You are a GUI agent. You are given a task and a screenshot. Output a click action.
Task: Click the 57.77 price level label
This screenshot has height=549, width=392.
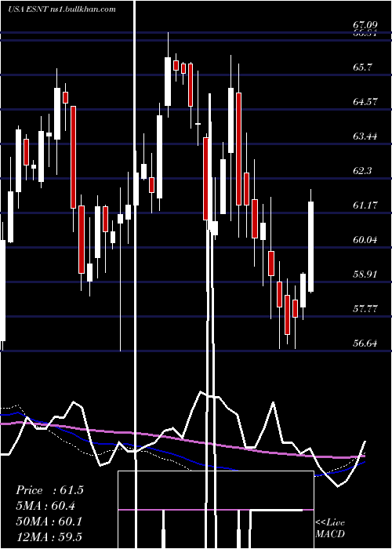point(365,309)
